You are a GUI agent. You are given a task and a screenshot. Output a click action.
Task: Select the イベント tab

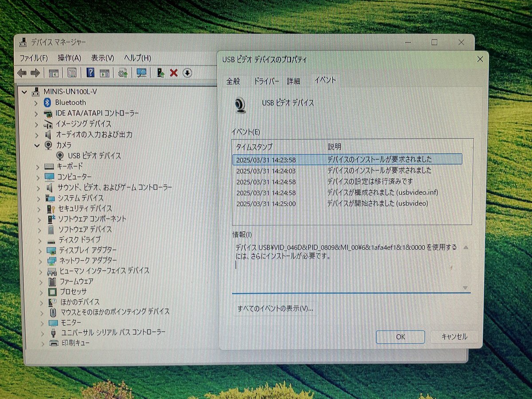tap(325, 80)
